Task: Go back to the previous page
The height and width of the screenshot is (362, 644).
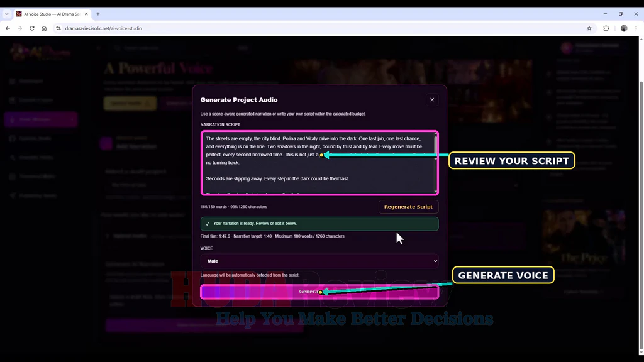Action: click(8, 28)
